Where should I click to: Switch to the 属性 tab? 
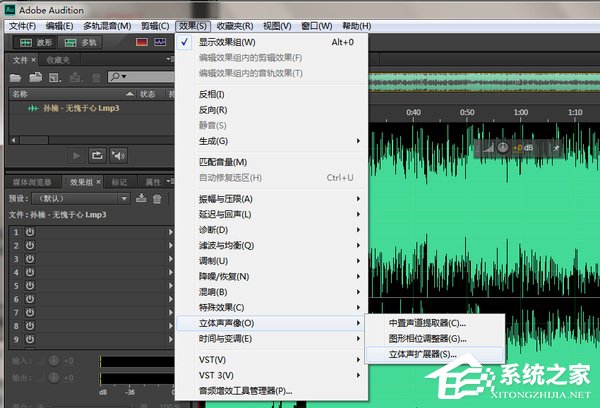click(x=153, y=182)
